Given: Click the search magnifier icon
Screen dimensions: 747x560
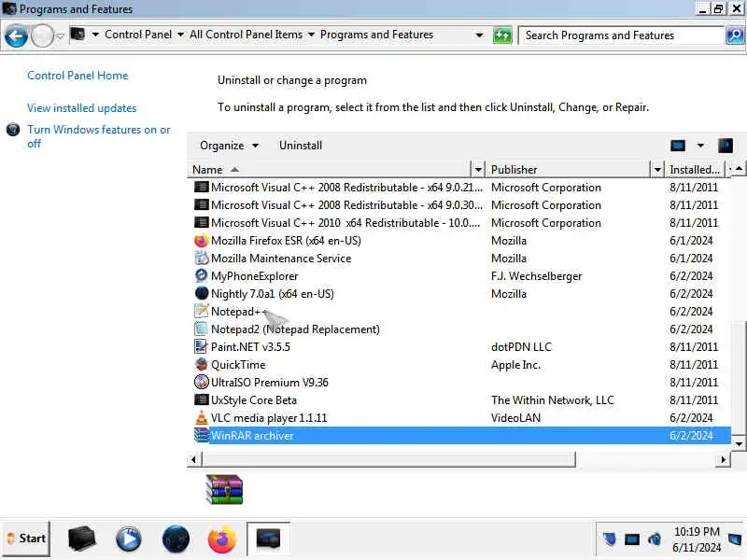Looking at the screenshot, I should click(735, 35).
